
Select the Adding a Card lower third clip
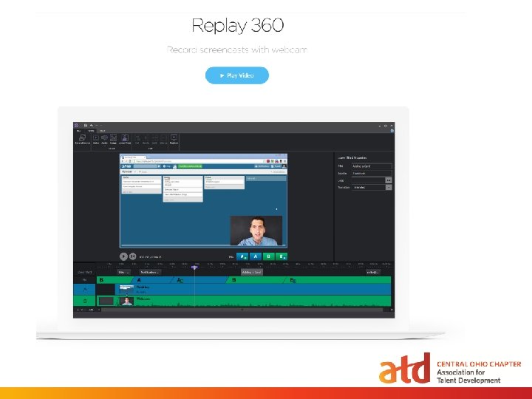252,272
